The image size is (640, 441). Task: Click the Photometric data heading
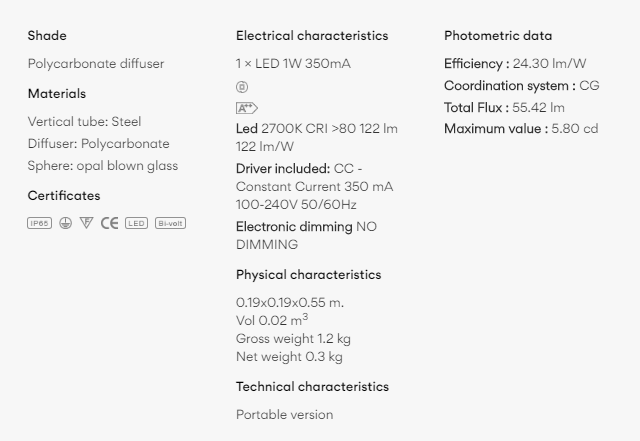(x=498, y=36)
